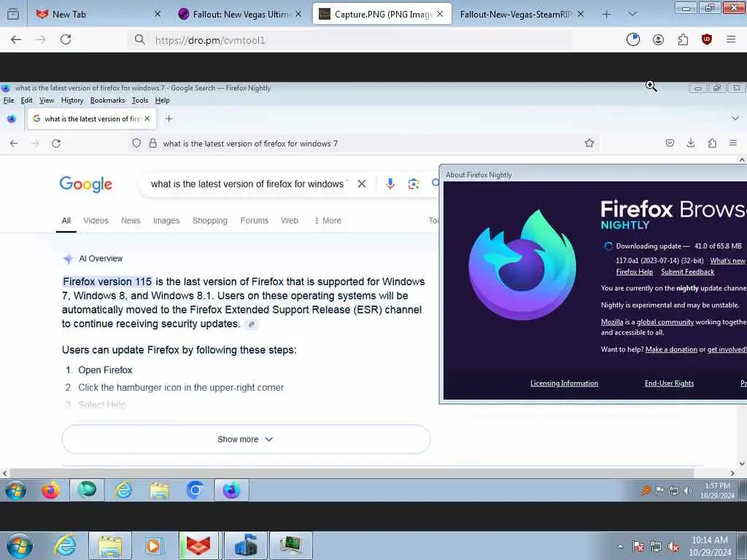Click What's new link in About dialog

click(727, 260)
